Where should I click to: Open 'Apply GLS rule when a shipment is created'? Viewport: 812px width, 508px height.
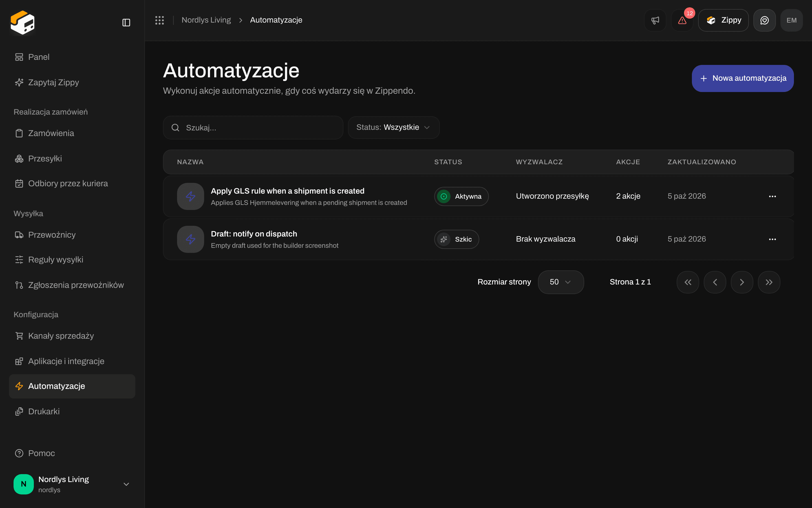click(x=288, y=191)
